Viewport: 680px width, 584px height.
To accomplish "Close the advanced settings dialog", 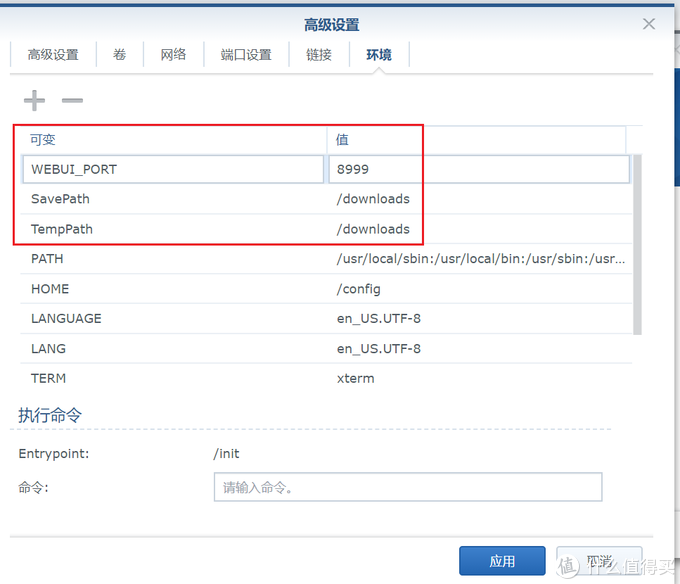I will (649, 24).
